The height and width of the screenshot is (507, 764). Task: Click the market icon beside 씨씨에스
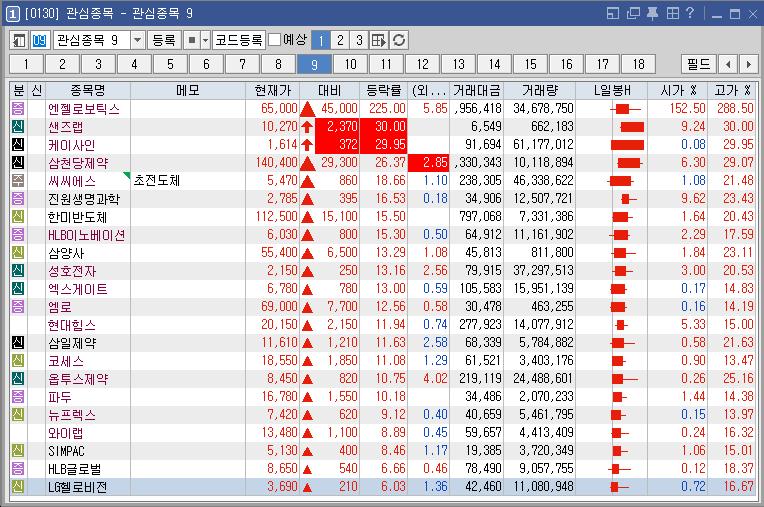(18, 180)
